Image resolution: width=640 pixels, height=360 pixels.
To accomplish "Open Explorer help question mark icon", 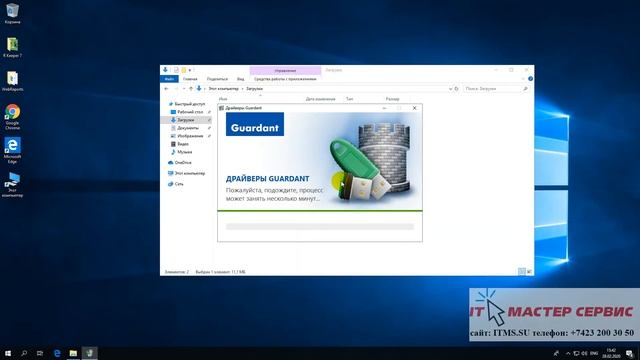I will [x=530, y=79].
